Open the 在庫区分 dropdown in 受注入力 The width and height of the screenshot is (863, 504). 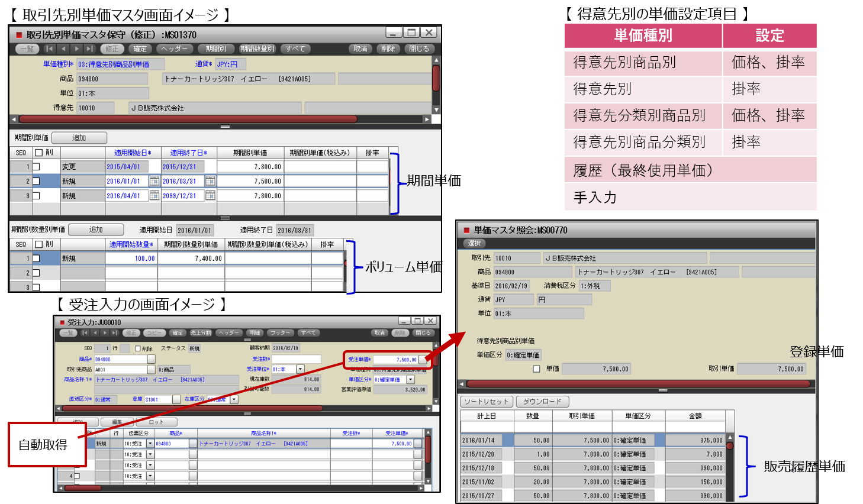234,399
